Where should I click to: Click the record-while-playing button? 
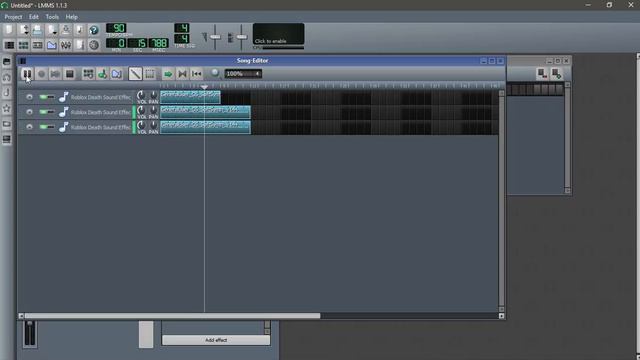pos(55,74)
